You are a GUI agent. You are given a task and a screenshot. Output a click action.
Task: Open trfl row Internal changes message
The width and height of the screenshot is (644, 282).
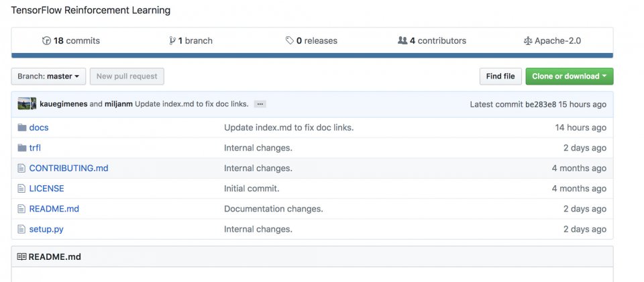pyautogui.click(x=258, y=148)
